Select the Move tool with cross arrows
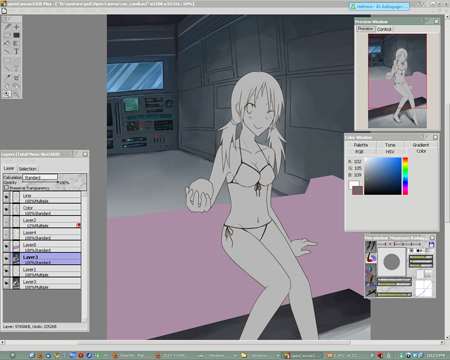 point(16,27)
